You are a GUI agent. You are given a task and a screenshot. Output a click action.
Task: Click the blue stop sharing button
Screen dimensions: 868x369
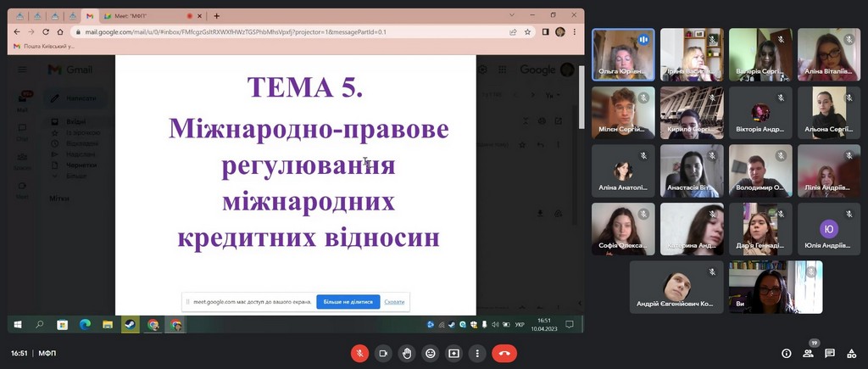coord(348,301)
